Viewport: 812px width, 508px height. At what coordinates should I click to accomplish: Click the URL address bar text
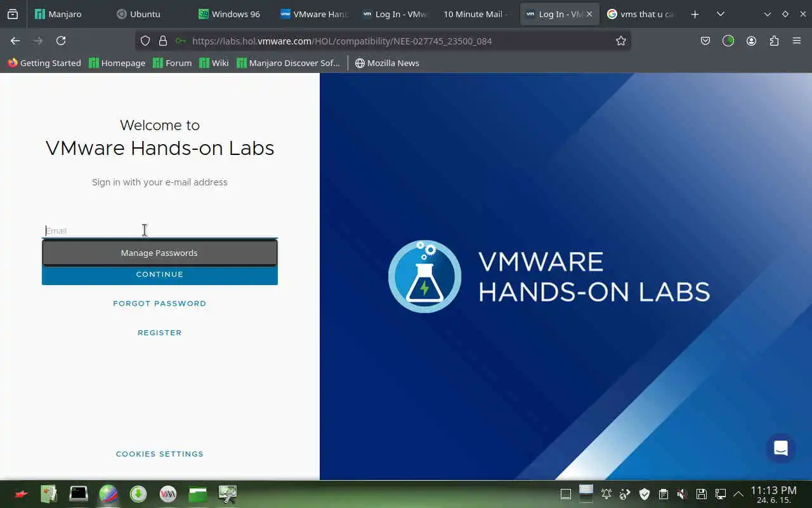342,41
